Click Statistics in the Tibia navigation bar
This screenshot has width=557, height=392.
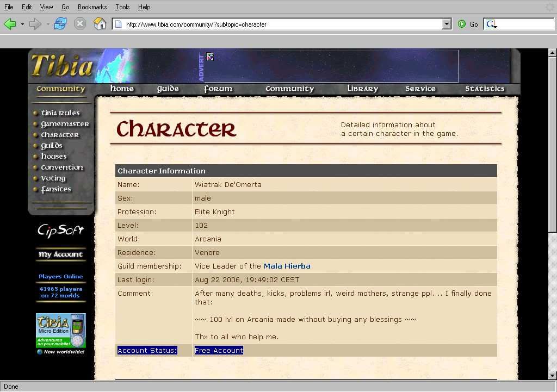[x=485, y=89]
